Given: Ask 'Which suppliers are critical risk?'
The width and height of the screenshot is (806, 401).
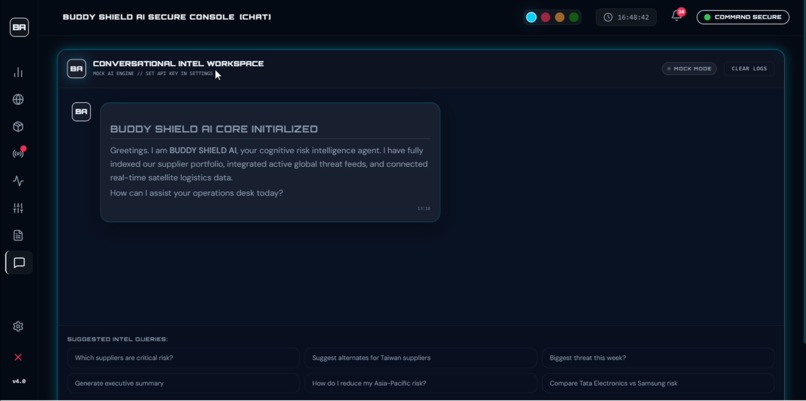Looking at the screenshot, I should pos(184,358).
